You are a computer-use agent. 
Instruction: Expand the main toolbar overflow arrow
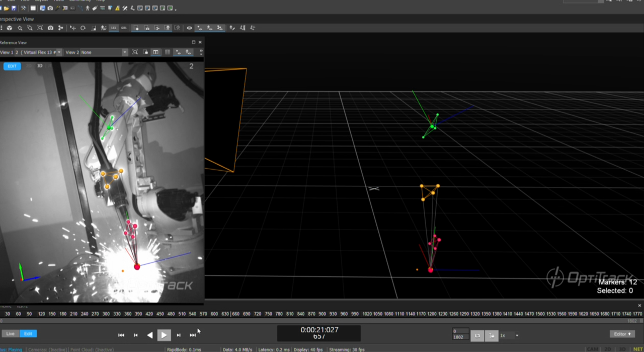pyautogui.click(x=176, y=9)
